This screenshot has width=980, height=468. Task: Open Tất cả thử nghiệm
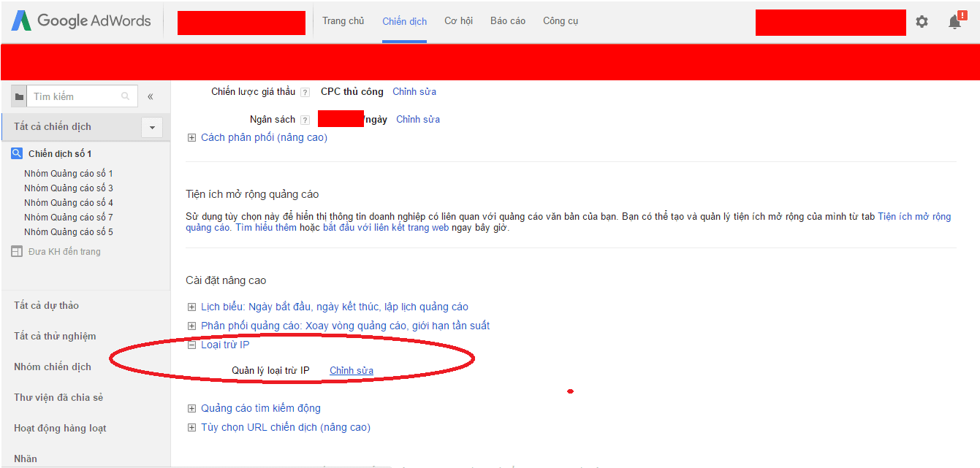(55, 336)
